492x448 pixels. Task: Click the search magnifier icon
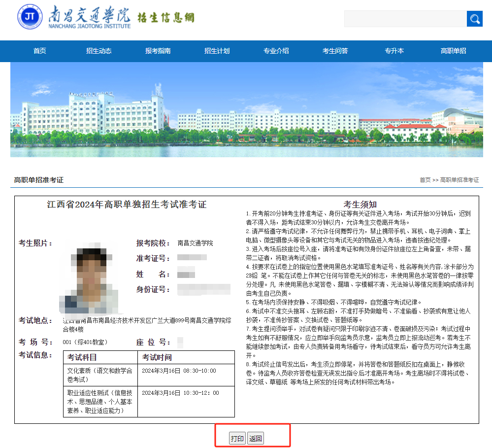474,18
